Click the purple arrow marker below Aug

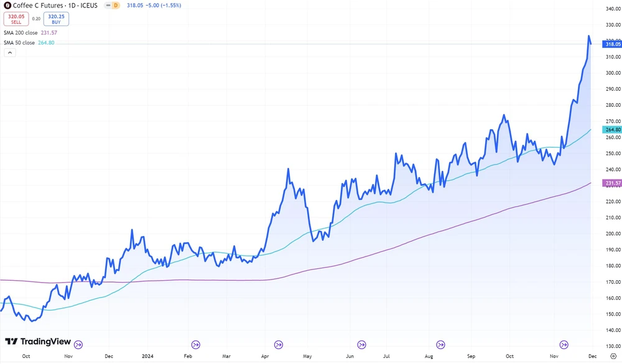441,345
